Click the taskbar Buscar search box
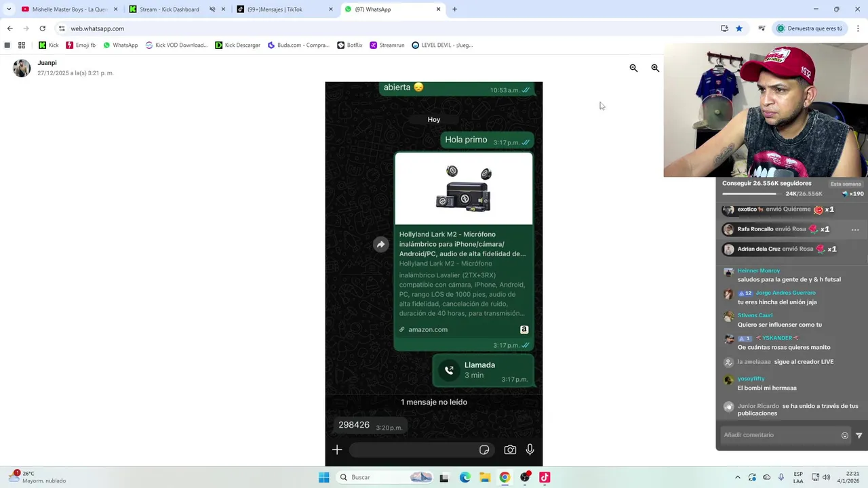The height and width of the screenshot is (488, 868). tap(386, 477)
